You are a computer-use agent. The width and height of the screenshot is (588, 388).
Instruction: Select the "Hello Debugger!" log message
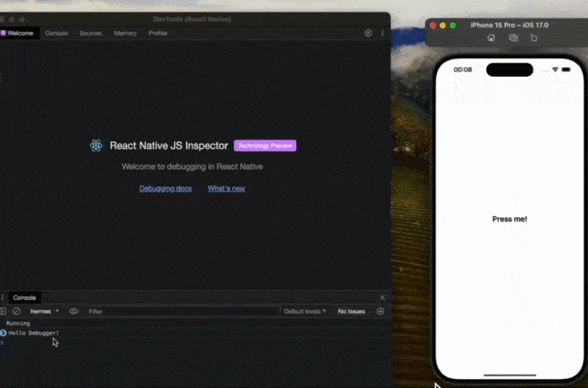pyautogui.click(x=33, y=333)
